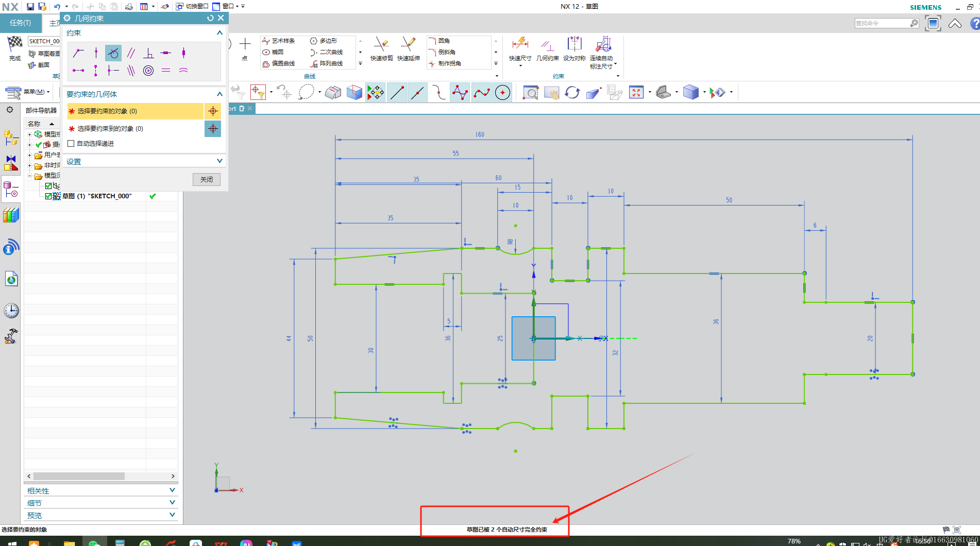Pick the concentric constraint icon

pos(148,70)
